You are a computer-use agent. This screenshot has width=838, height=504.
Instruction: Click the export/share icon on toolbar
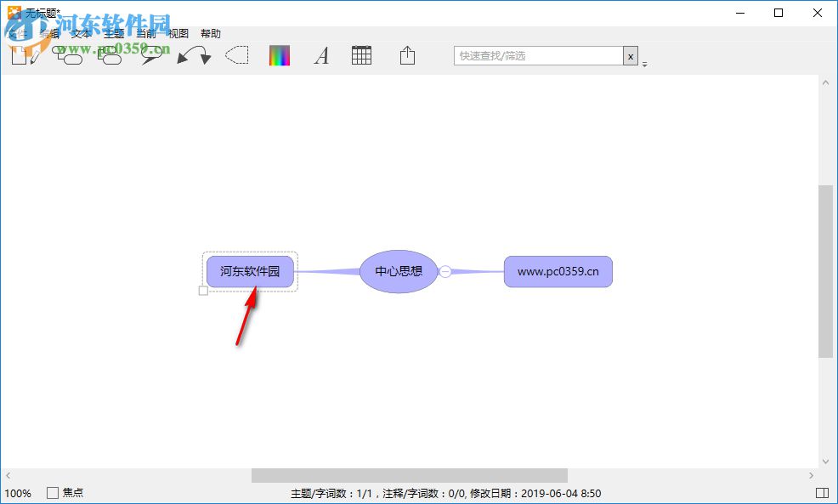pyautogui.click(x=406, y=54)
